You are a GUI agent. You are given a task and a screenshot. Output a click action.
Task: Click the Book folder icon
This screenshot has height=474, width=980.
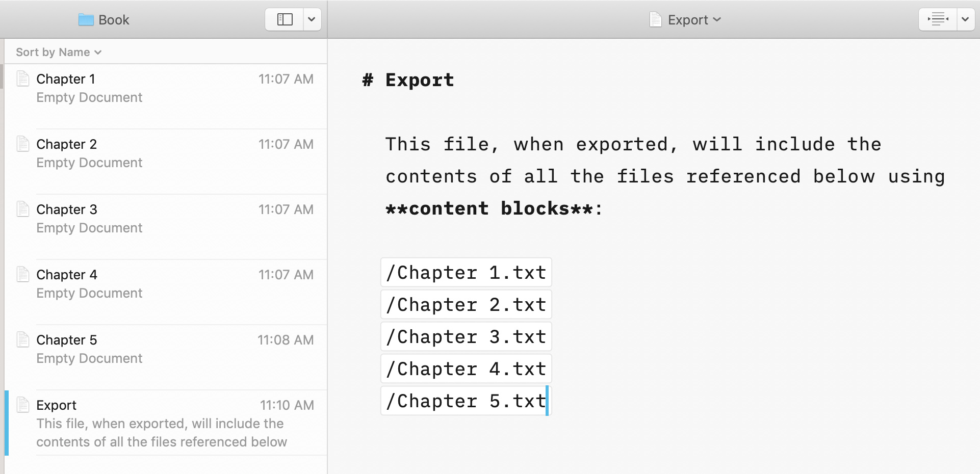(86, 20)
